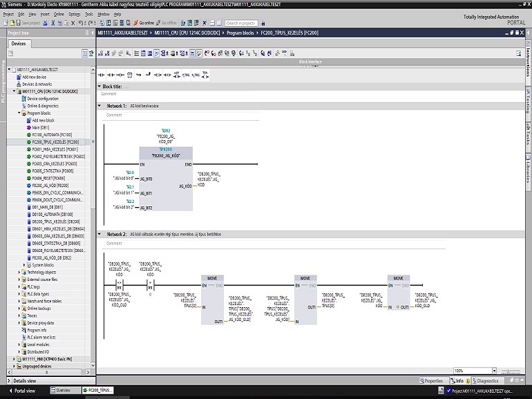Viewport: 532px width, 399px height.
Task: Expand the PLC tags folder
Action: 19,286
